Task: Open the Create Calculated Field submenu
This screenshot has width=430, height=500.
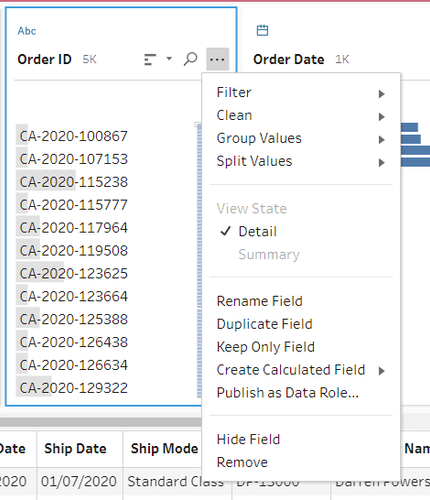Action: click(x=301, y=370)
